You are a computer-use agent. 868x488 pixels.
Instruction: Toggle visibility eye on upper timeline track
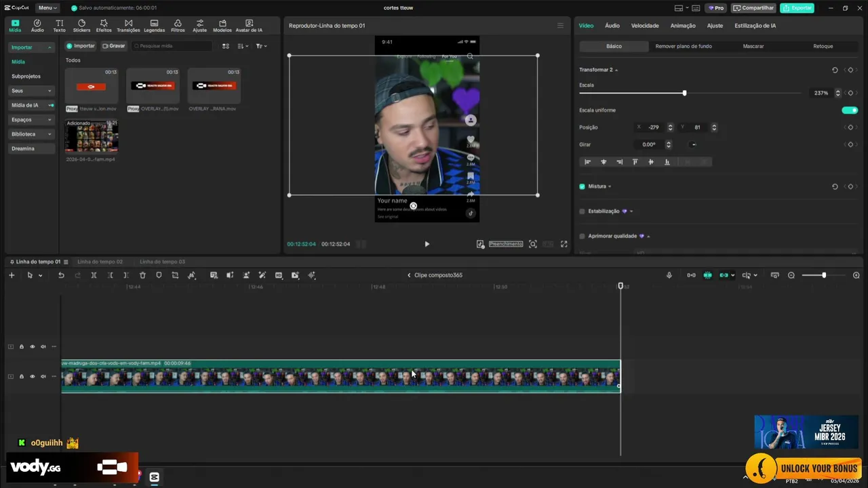pos(32,347)
